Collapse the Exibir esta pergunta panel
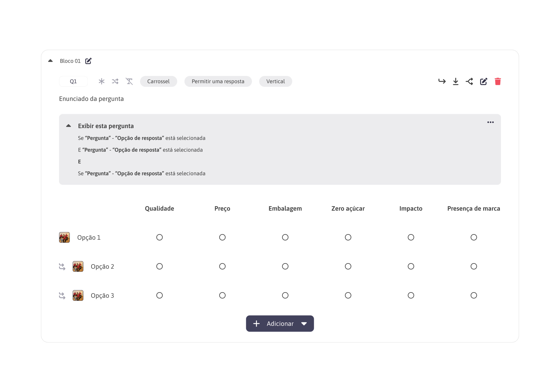Viewport: 560px width, 392px height. [69, 126]
